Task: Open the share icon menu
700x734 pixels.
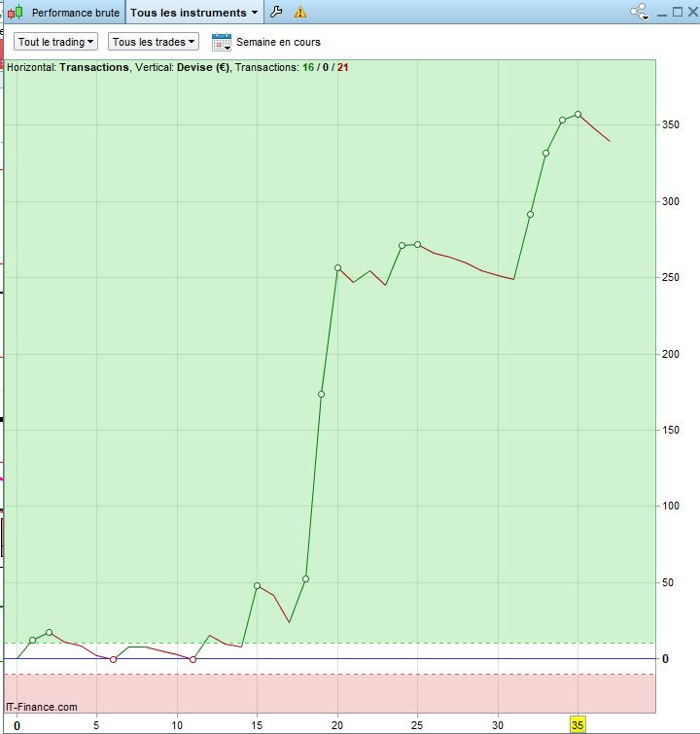Action: [639, 12]
